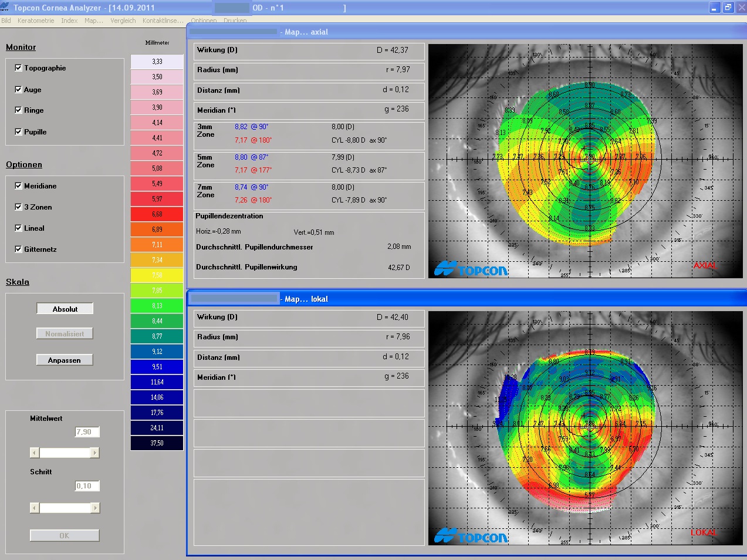The height and width of the screenshot is (560, 747).
Task: Select the blue 9,51 scale swatch
Action: tap(157, 367)
